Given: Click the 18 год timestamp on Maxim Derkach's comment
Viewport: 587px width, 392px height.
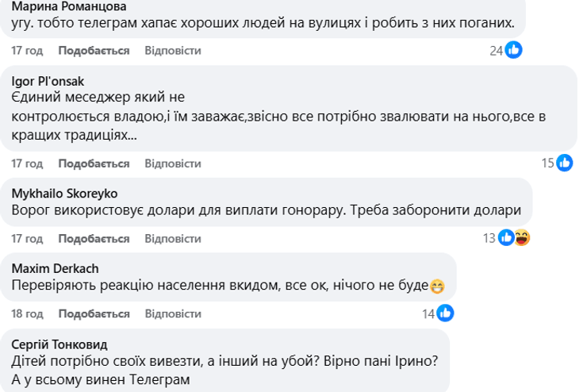Looking at the screenshot, I should 27,313.
